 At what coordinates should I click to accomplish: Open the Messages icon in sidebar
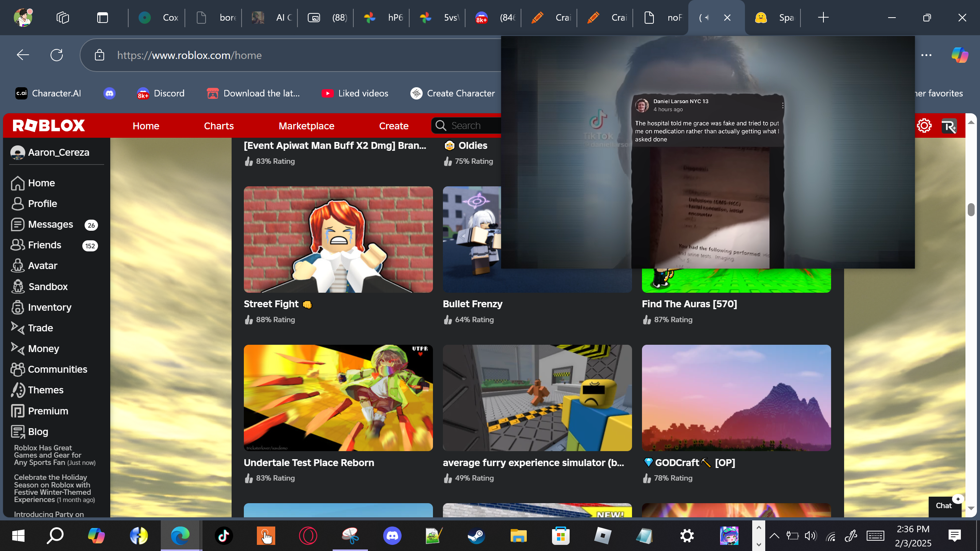point(18,224)
